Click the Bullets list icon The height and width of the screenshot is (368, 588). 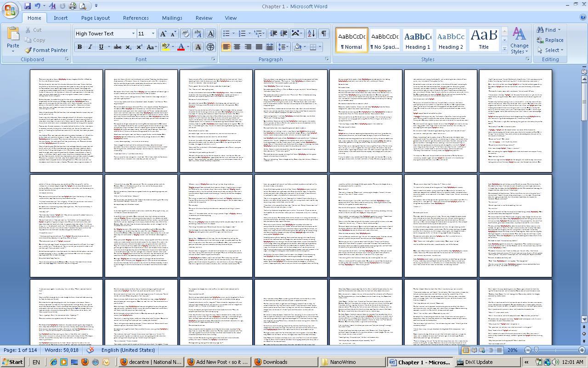point(226,34)
